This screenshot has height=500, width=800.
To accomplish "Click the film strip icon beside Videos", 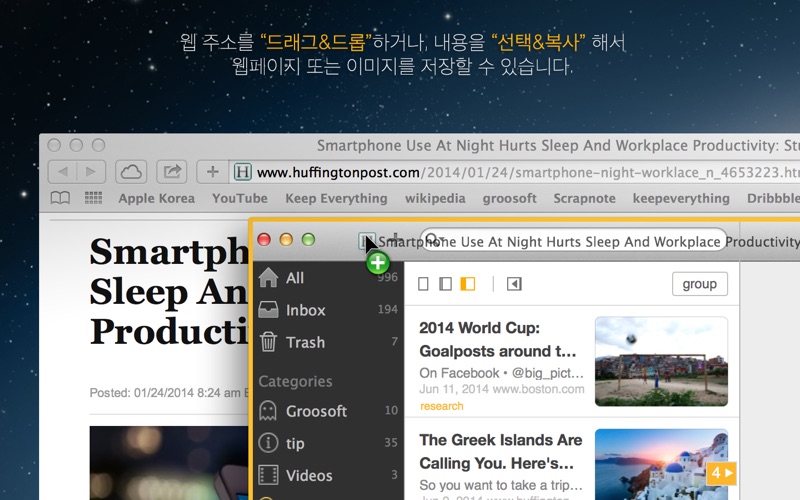I will tap(268, 475).
